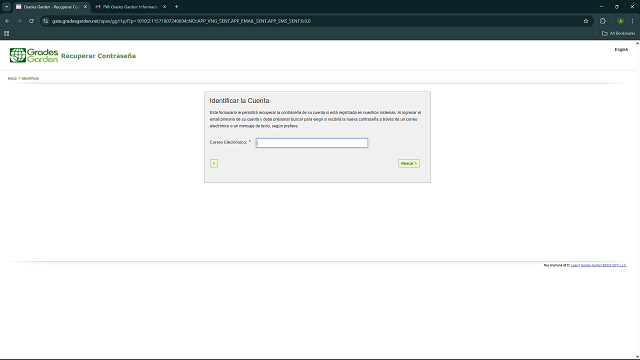This screenshot has height=360, width=640.
Task: Bookmark this page with the star icon
Action: 586,21
